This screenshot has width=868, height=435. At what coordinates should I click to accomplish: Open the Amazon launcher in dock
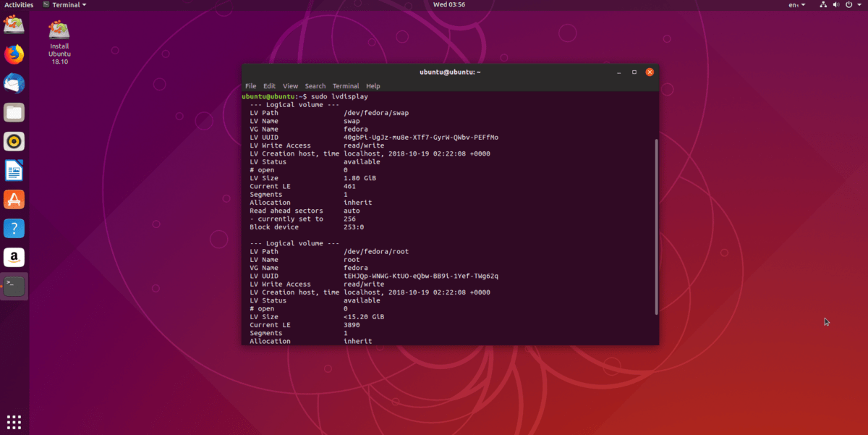coord(14,258)
